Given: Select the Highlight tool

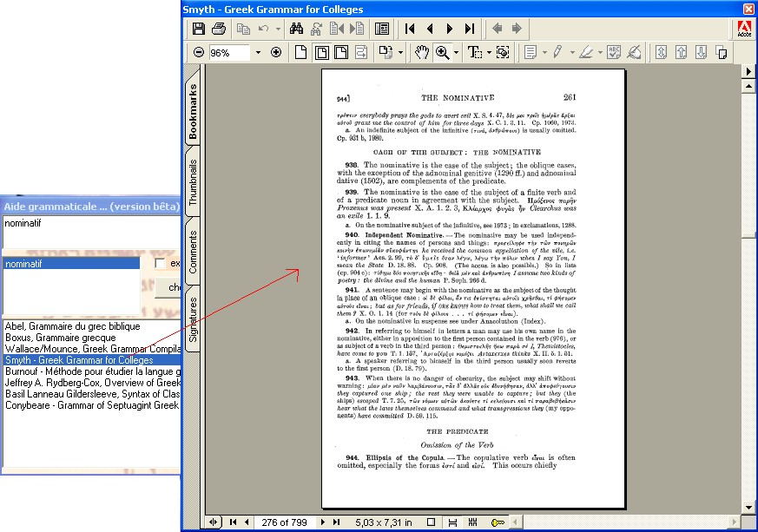Looking at the screenshot, I should 586,52.
